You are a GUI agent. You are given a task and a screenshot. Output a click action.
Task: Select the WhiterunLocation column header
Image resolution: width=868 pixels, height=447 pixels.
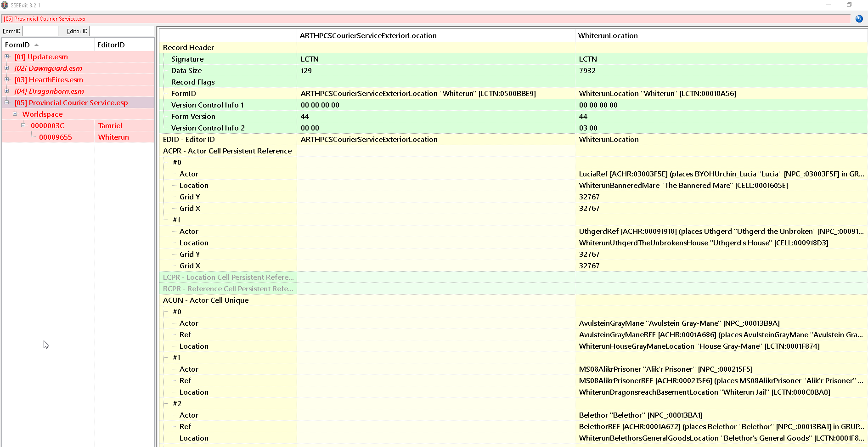[608, 36]
